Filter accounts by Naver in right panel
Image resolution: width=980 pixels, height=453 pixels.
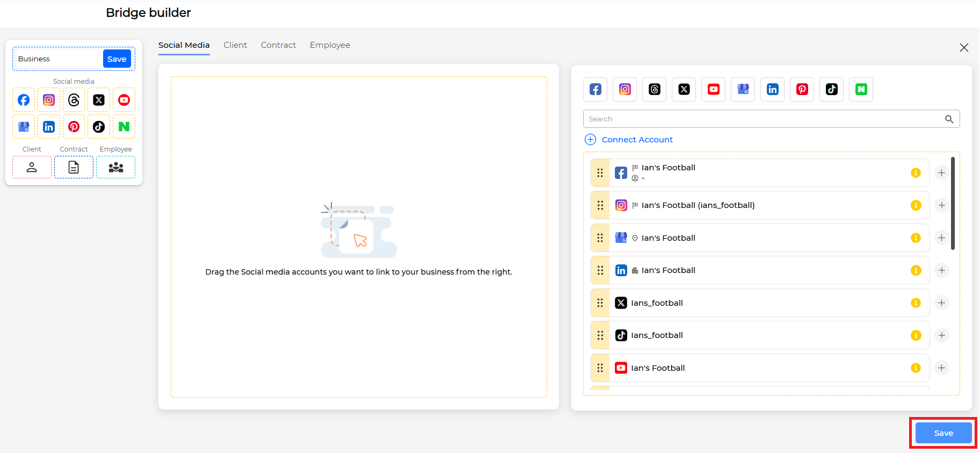point(861,89)
